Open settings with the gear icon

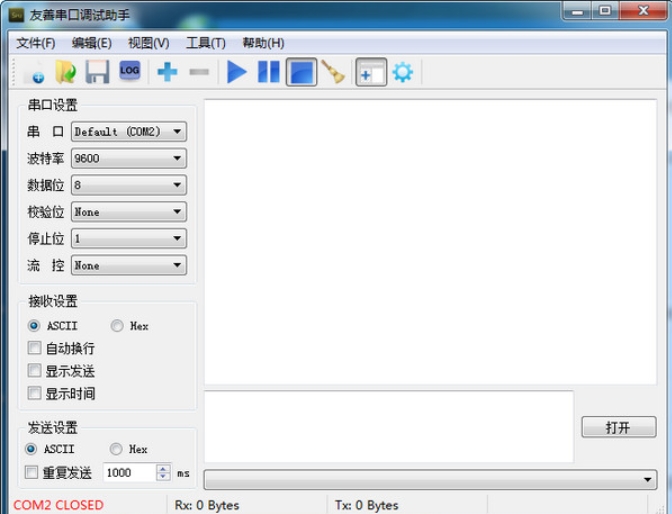click(403, 72)
